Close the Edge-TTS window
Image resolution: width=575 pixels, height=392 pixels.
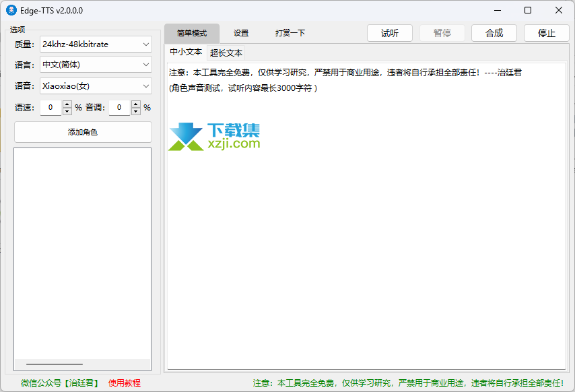[x=558, y=10]
